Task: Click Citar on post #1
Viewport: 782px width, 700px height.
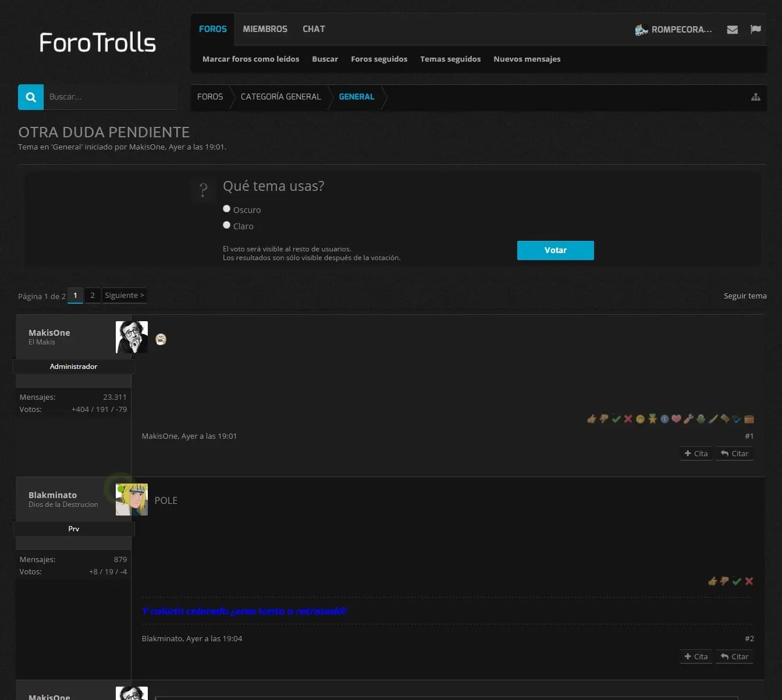Action: click(734, 453)
